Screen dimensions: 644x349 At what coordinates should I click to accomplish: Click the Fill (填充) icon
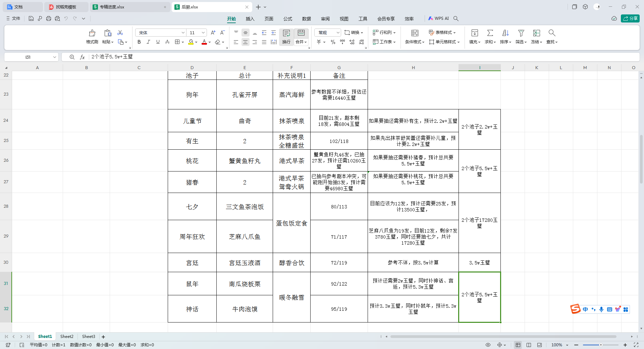pyautogui.click(x=475, y=33)
